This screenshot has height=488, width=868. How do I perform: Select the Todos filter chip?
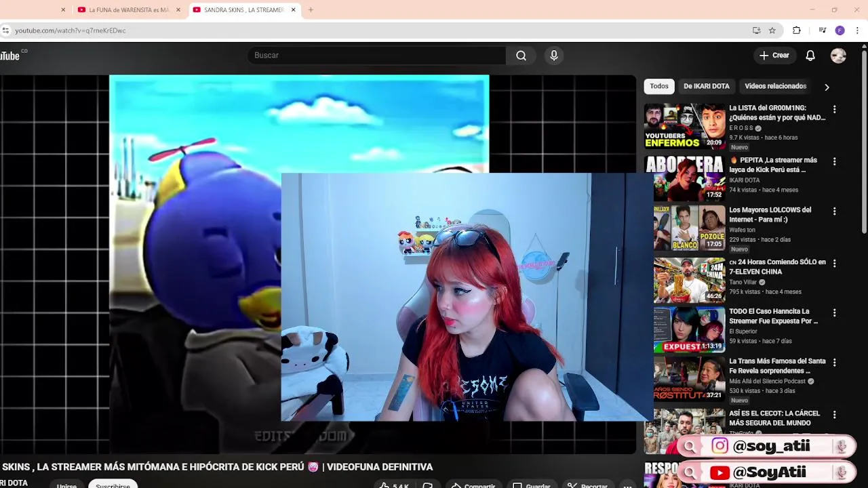tap(658, 86)
